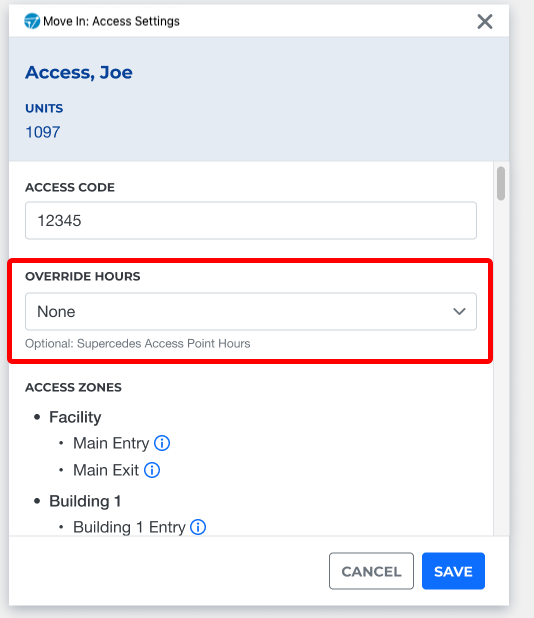Click the Building 1 Entry list item
Image resolution: width=534 pixels, height=618 pixels.
pos(129,527)
